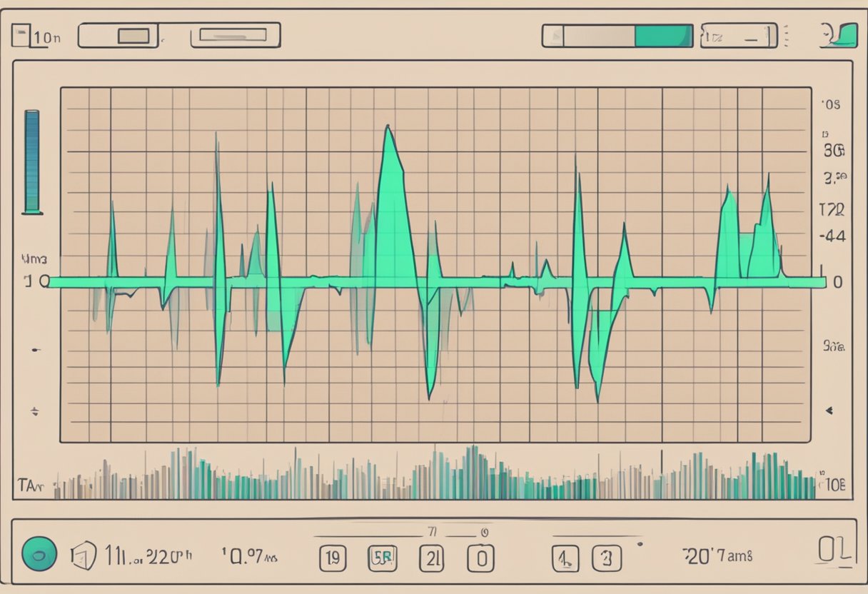Click the "3" button in bottom bar
The height and width of the screenshot is (594, 868).
coord(608,558)
